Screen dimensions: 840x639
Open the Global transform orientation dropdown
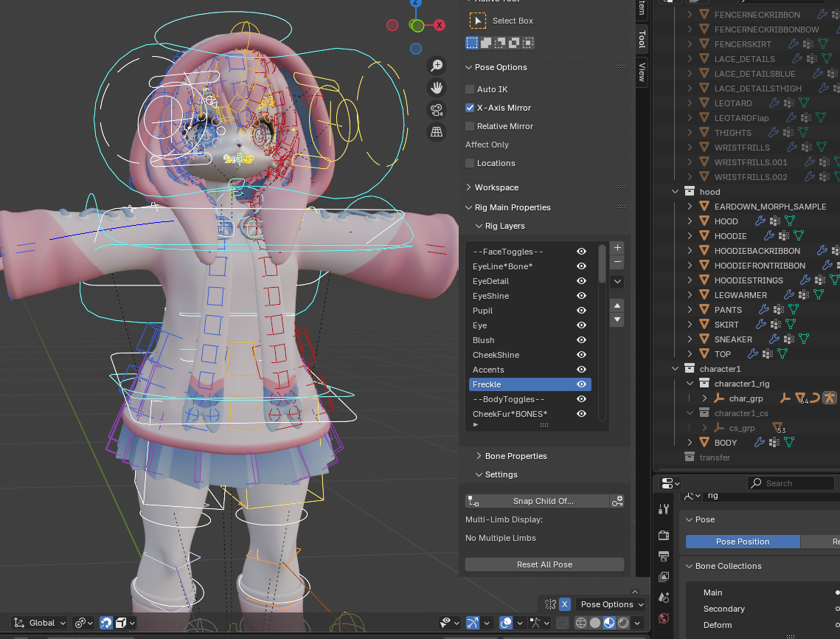pyautogui.click(x=41, y=623)
